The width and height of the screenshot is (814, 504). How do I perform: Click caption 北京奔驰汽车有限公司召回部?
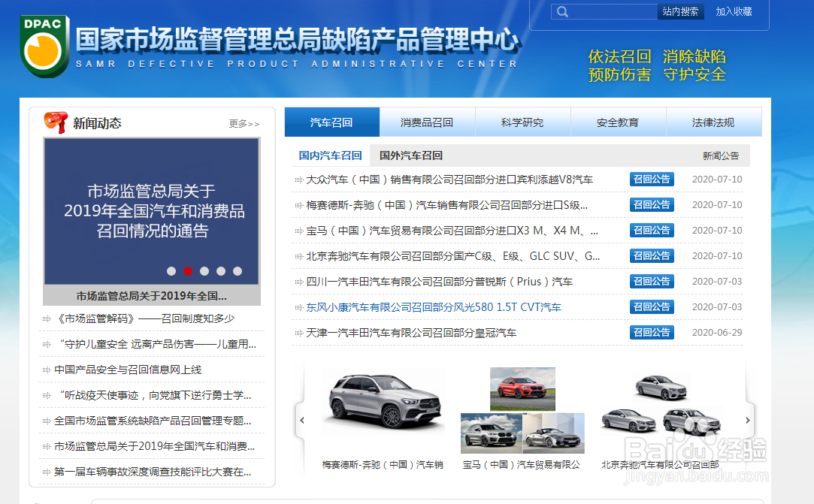[660, 464]
